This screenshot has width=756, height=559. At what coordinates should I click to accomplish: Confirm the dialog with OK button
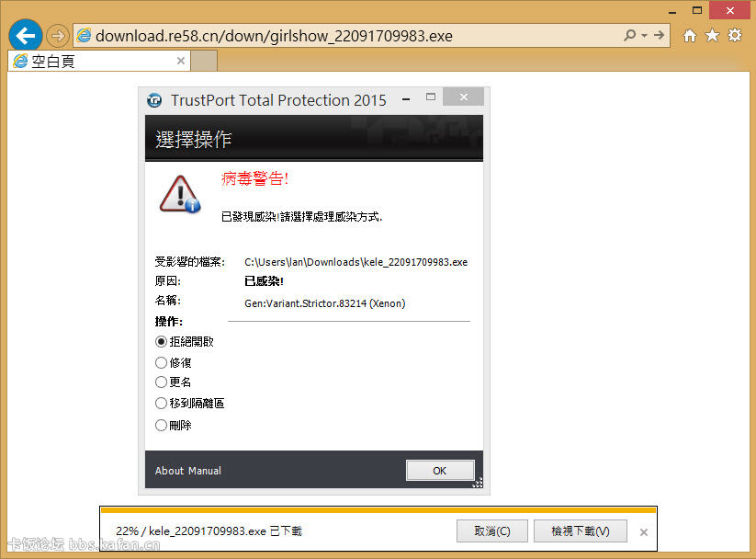(440, 471)
